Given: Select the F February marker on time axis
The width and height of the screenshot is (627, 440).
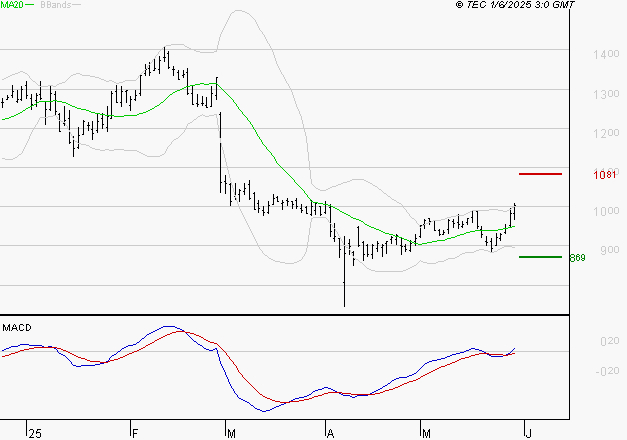Looking at the screenshot, I should click(135, 433).
